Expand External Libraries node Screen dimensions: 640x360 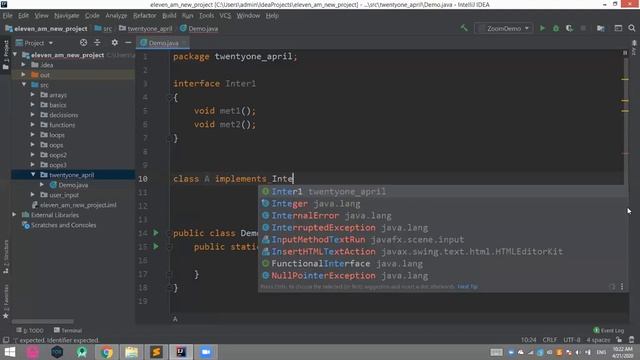coord(14,214)
